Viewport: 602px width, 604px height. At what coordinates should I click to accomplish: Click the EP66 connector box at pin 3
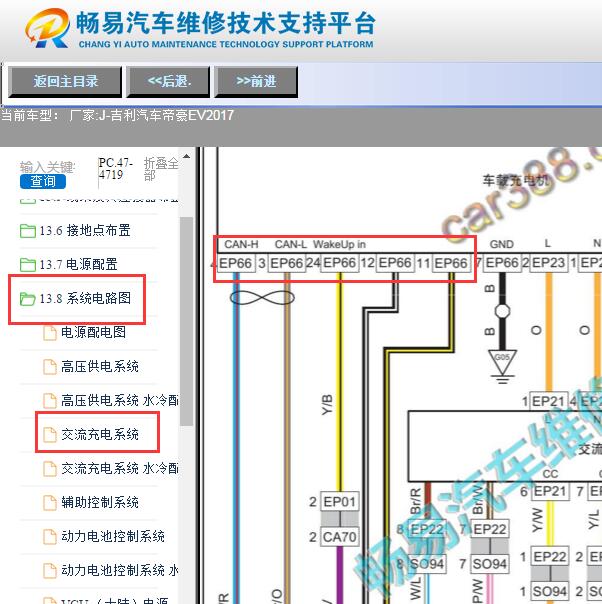(x=287, y=263)
